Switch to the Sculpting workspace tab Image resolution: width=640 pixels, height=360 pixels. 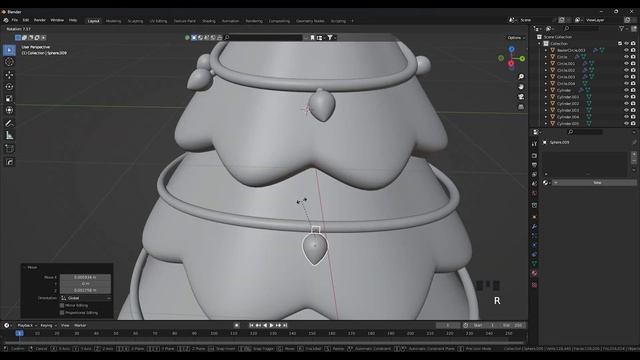[135, 21]
